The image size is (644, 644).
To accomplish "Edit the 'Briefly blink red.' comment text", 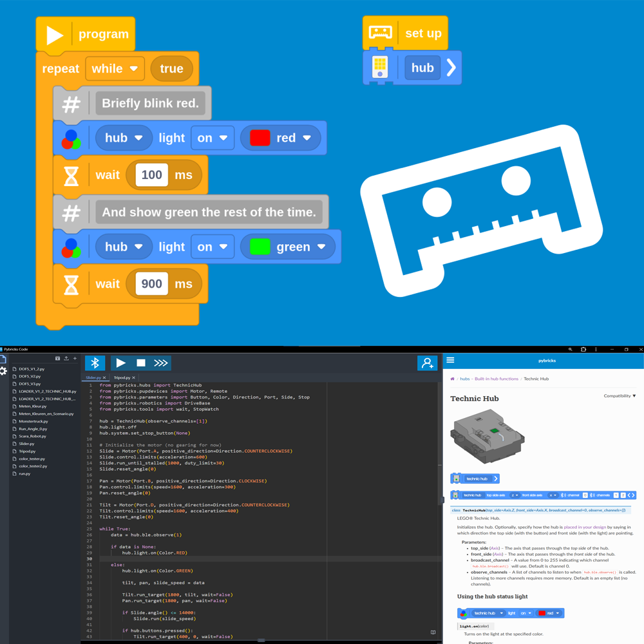I will 150,104.
